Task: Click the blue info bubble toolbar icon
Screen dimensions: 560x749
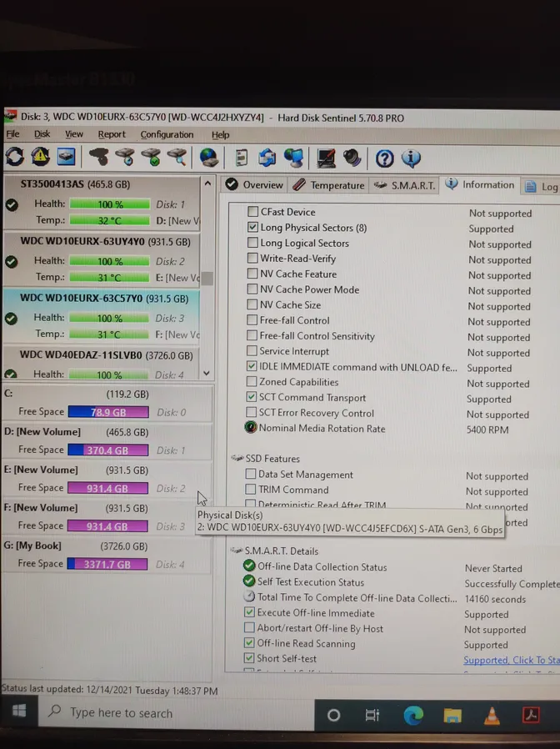Action: point(411,158)
